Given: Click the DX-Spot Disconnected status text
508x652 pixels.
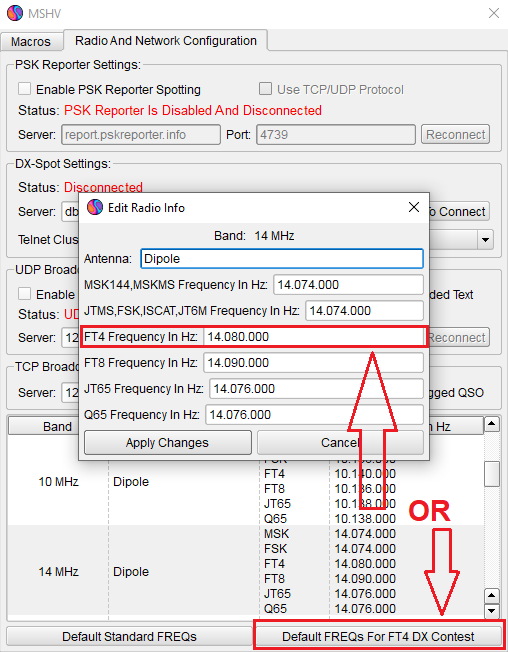Looking at the screenshot, I should (103, 188).
